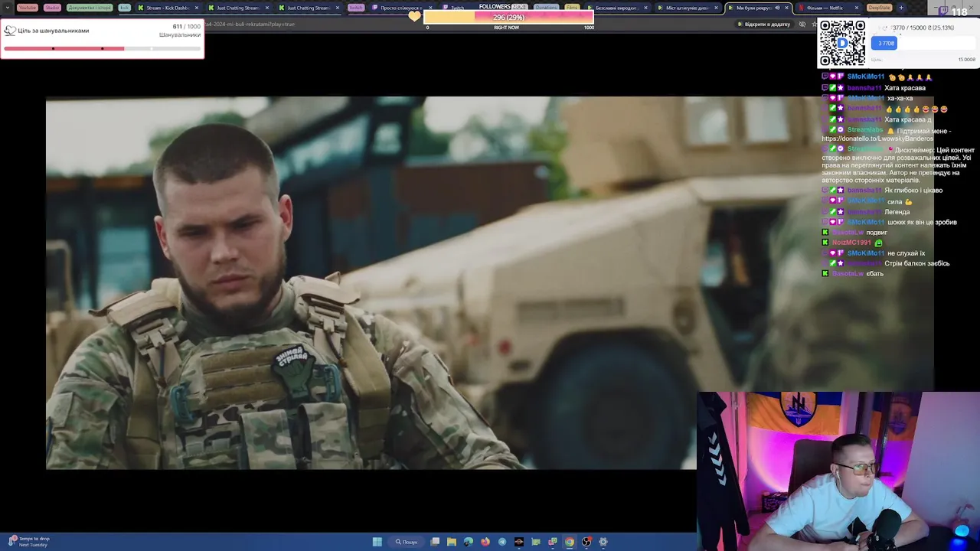Click the taskbar Пошук search box
The width and height of the screenshot is (980, 551).
click(x=407, y=542)
